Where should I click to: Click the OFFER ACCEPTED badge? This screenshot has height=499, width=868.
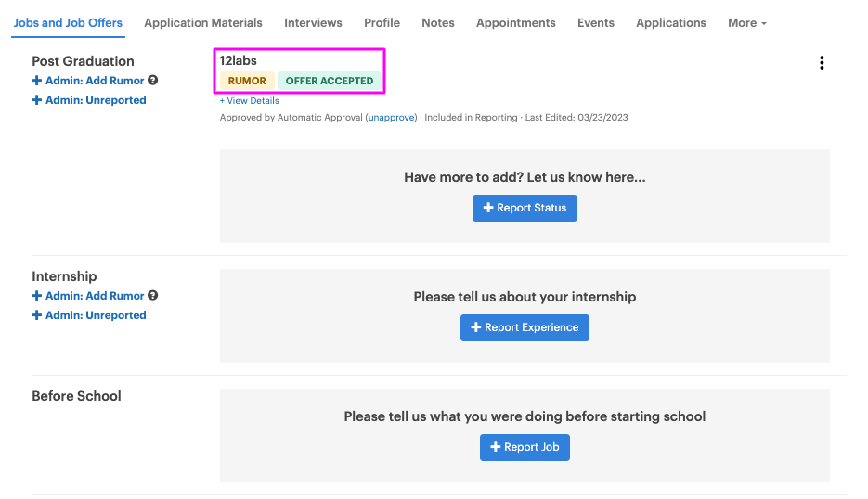pos(330,81)
